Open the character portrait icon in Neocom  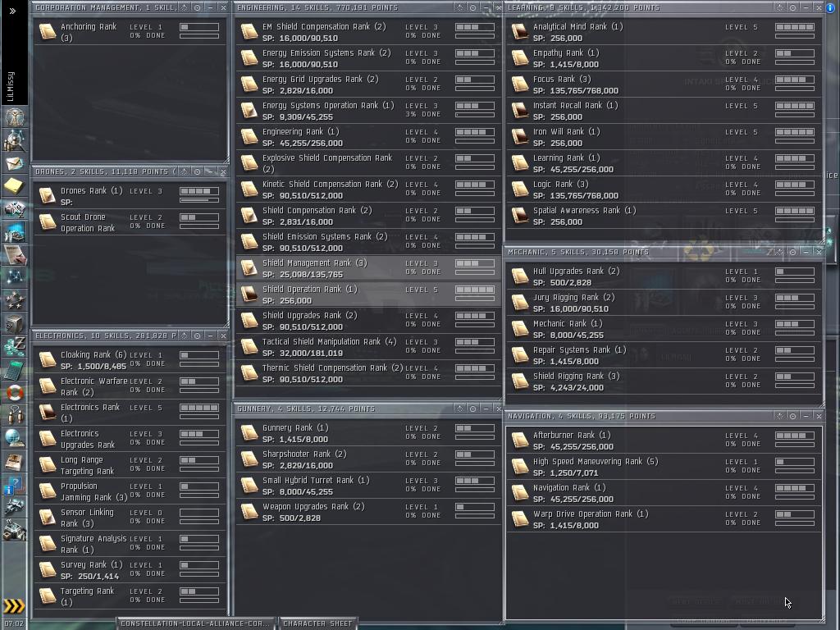pyautogui.click(x=15, y=116)
